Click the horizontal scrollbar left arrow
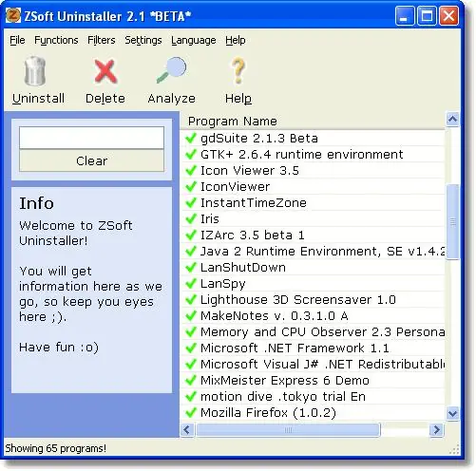The width and height of the screenshot is (476, 471). point(187,430)
